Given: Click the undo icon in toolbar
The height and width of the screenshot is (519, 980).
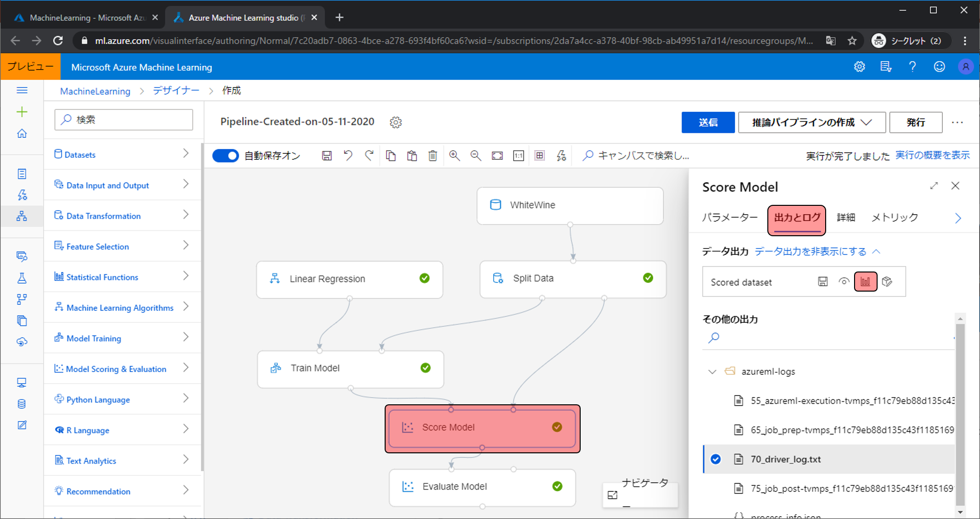Looking at the screenshot, I should pos(348,156).
